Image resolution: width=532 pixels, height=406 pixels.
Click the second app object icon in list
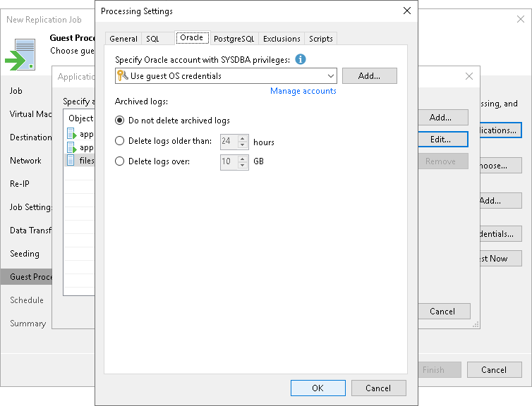71,148
